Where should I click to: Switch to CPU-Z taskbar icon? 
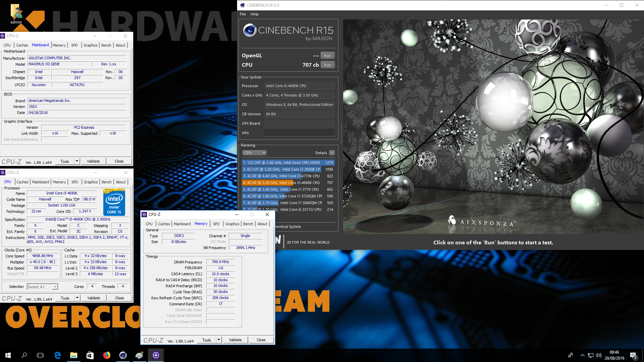click(156, 355)
